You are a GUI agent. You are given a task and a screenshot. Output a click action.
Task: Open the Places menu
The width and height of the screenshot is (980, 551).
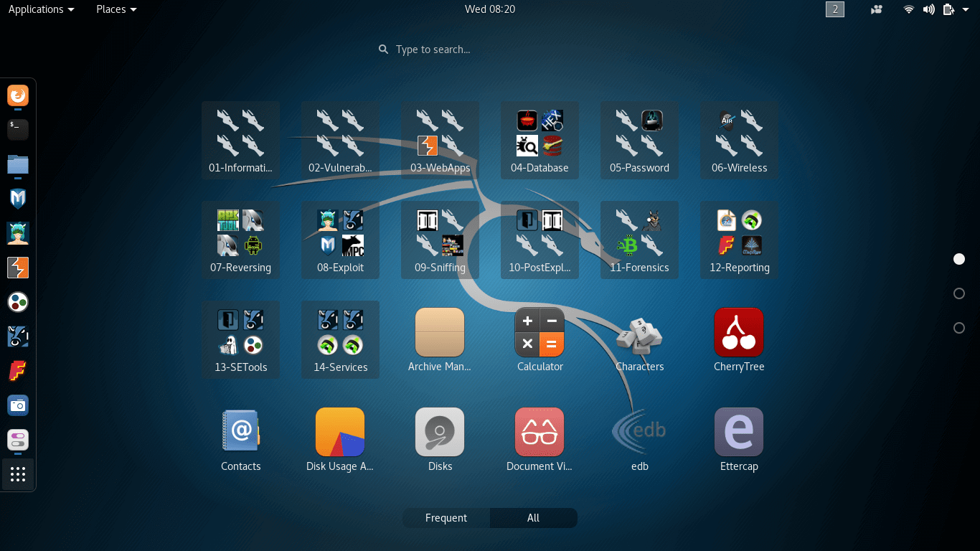click(x=116, y=9)
